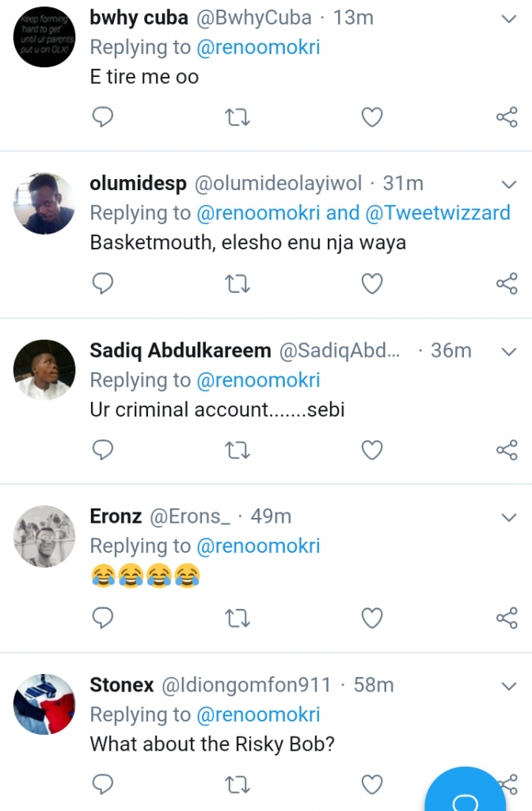Open the dropdown arrow on Stonex's tweet
The image size is (532, 811).
pos(509,685)
